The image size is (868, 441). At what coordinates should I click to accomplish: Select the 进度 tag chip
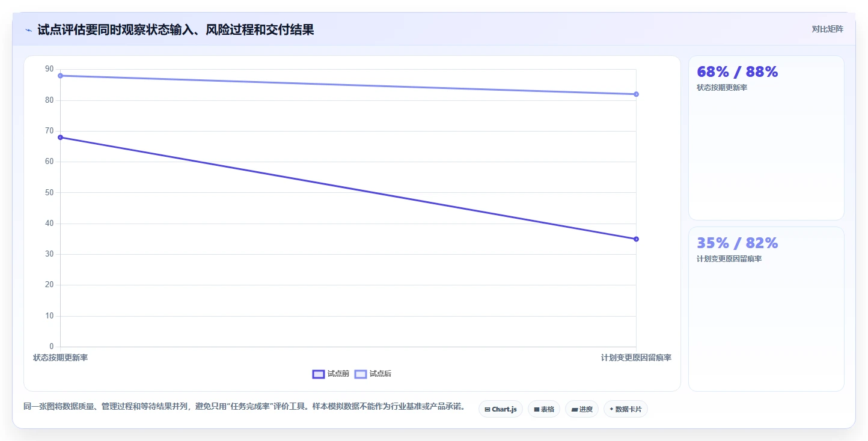[x=582, y=409]
